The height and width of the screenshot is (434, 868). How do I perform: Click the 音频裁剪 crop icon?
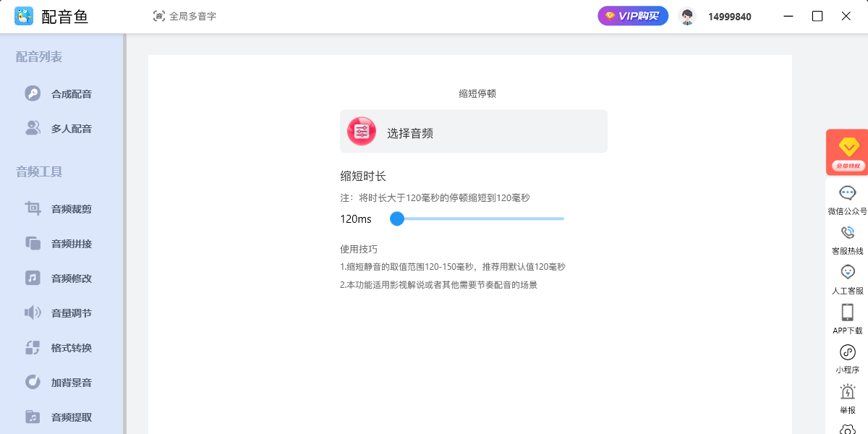click(33, 208)
